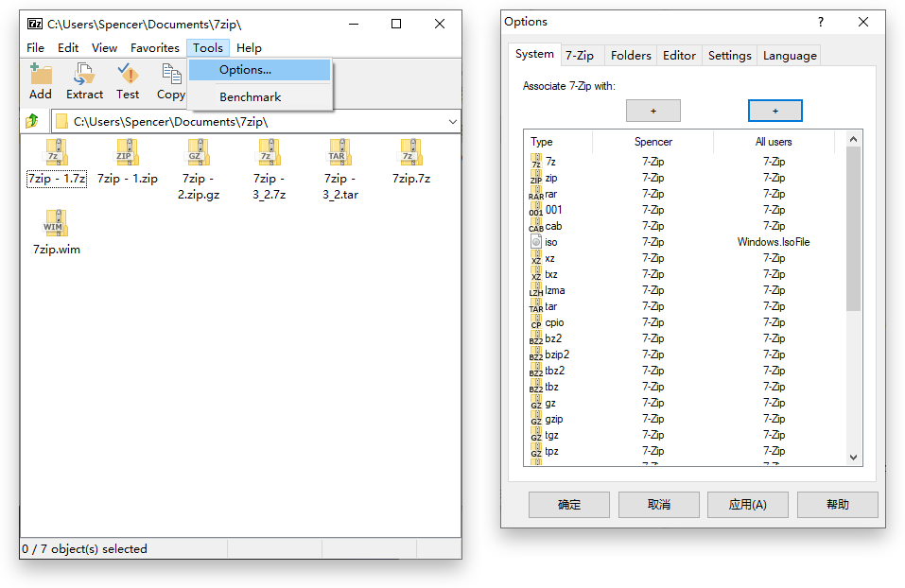Open the View menu

click(104, 48)
